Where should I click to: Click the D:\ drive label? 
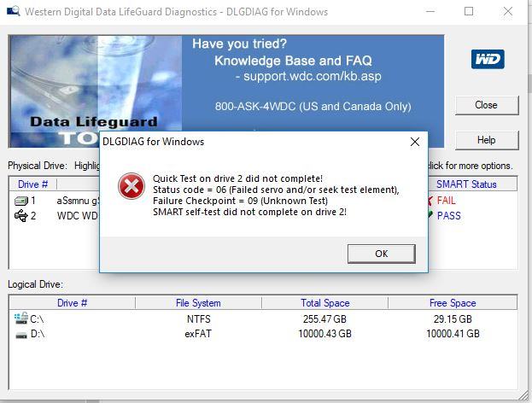click(38, 334)
